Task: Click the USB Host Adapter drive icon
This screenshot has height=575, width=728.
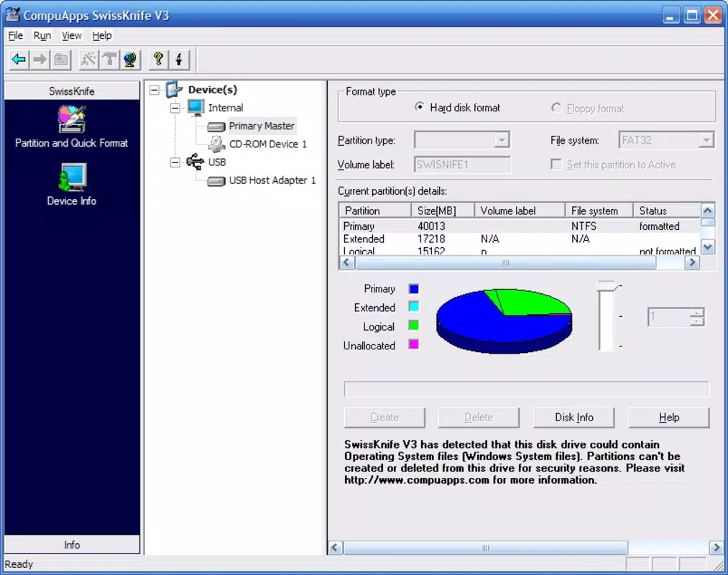Action: [216, 180]
